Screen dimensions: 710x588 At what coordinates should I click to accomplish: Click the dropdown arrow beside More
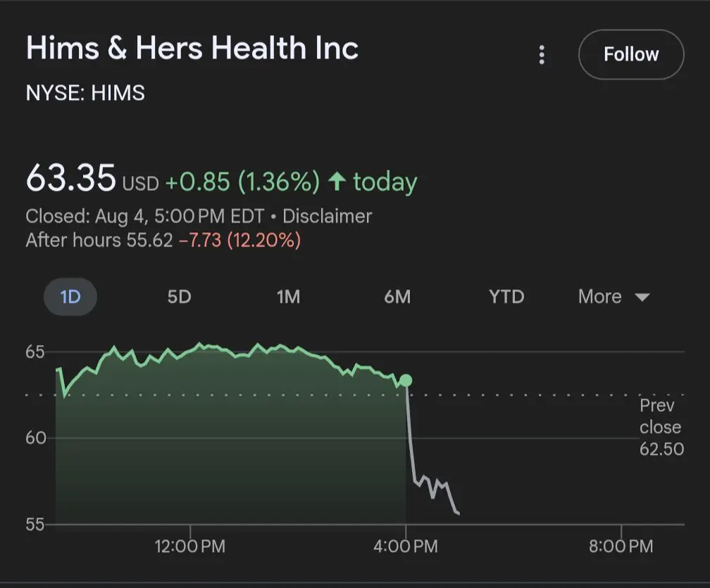[642, 297]
